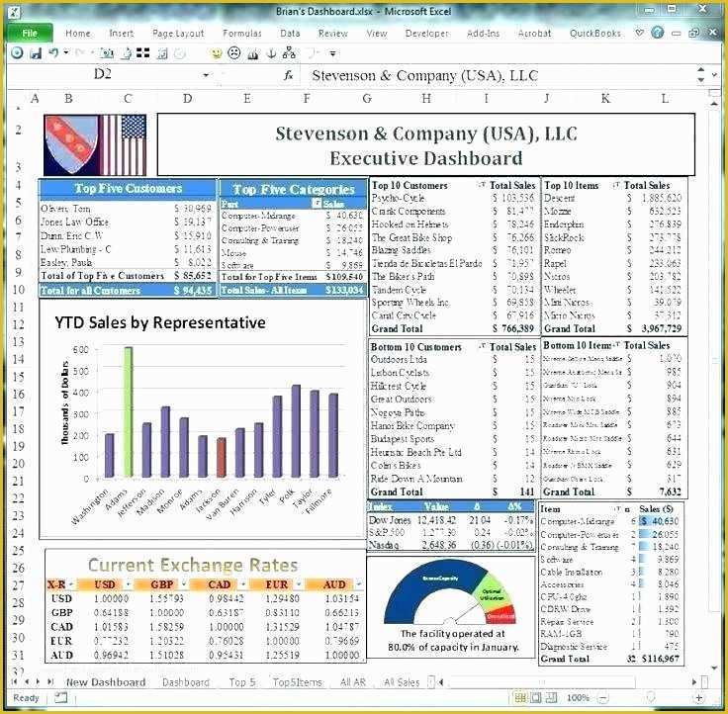Viewport: 728px width, 714px height.
Task: Click previous sheet navigation arrow
Action: click(27, 681)
